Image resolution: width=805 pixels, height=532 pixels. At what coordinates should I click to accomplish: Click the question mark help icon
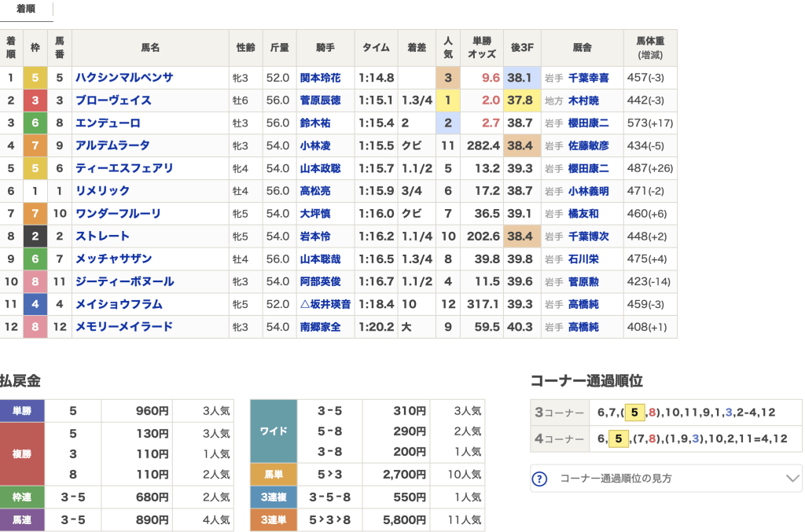coord(539,479)
